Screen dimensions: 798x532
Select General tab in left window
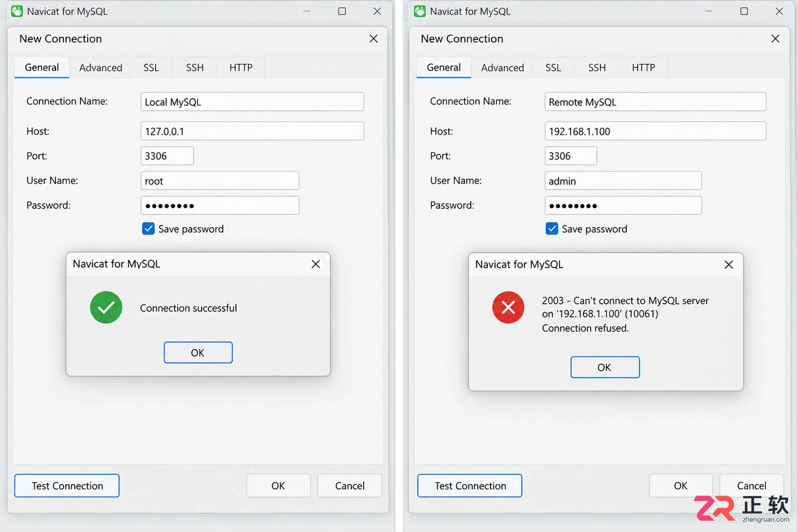(x=42, y=68)
